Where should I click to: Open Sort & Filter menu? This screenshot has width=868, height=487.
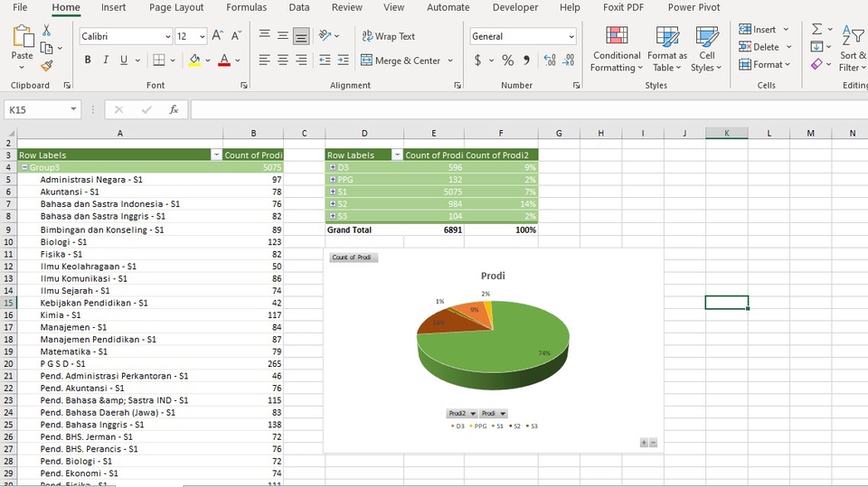[853, 49]
